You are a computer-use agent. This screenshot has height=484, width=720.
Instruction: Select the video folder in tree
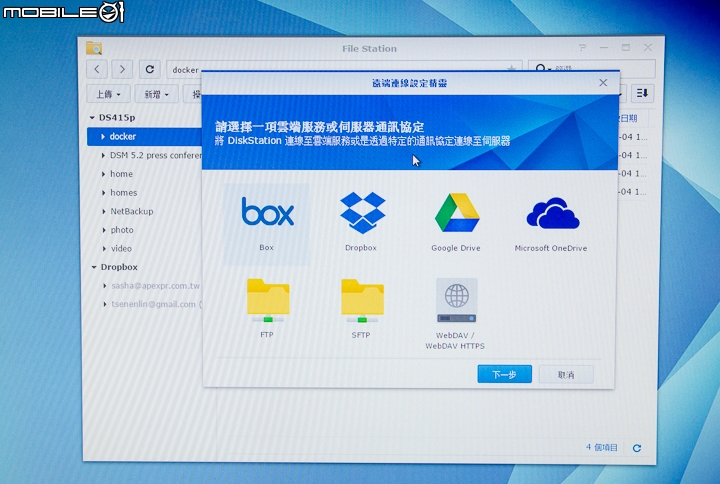pos(121,248)
